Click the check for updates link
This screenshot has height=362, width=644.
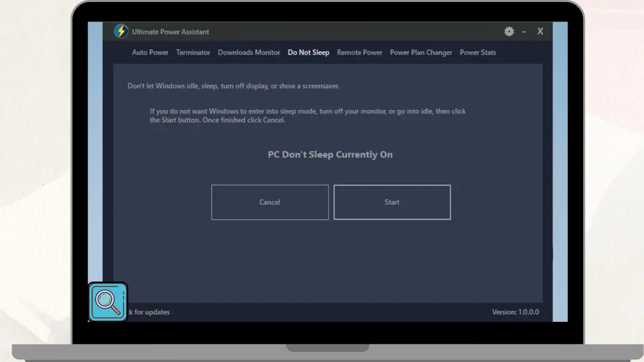tap(149, 312)
